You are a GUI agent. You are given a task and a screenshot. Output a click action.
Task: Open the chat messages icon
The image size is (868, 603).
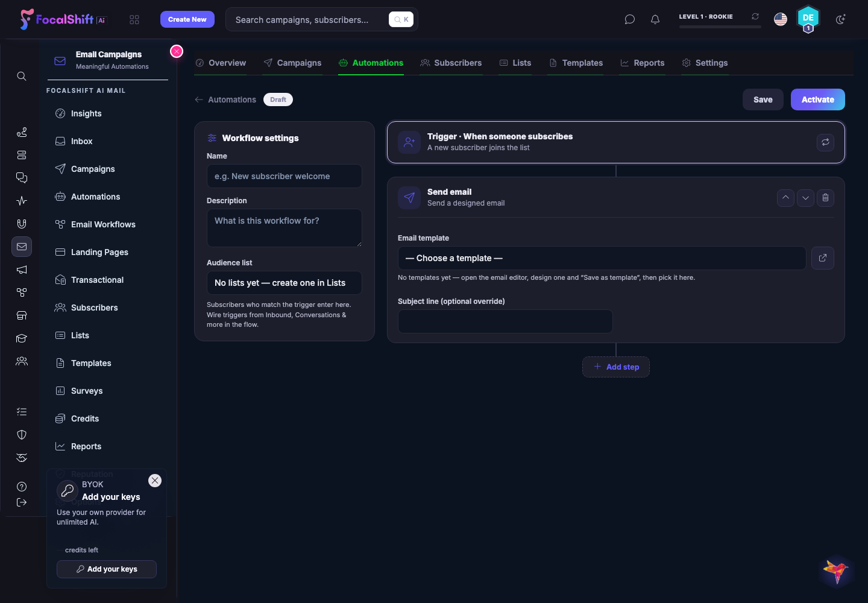click(x=630, y=19)
